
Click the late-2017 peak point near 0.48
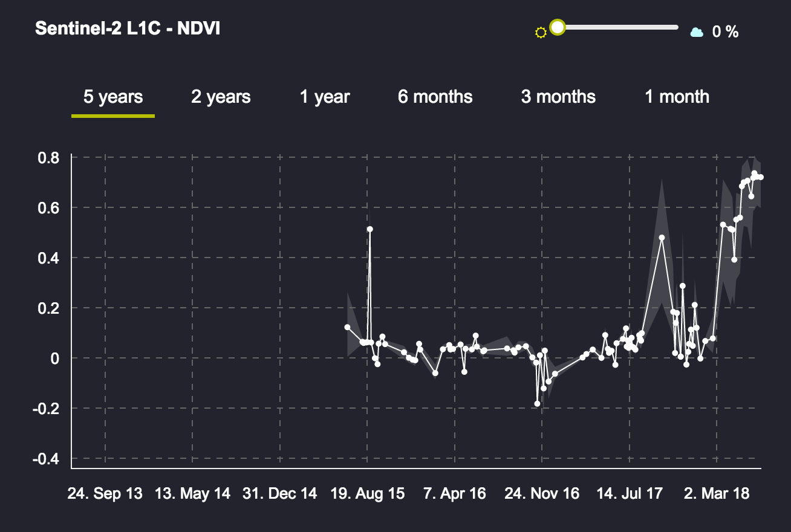(662, 238)
